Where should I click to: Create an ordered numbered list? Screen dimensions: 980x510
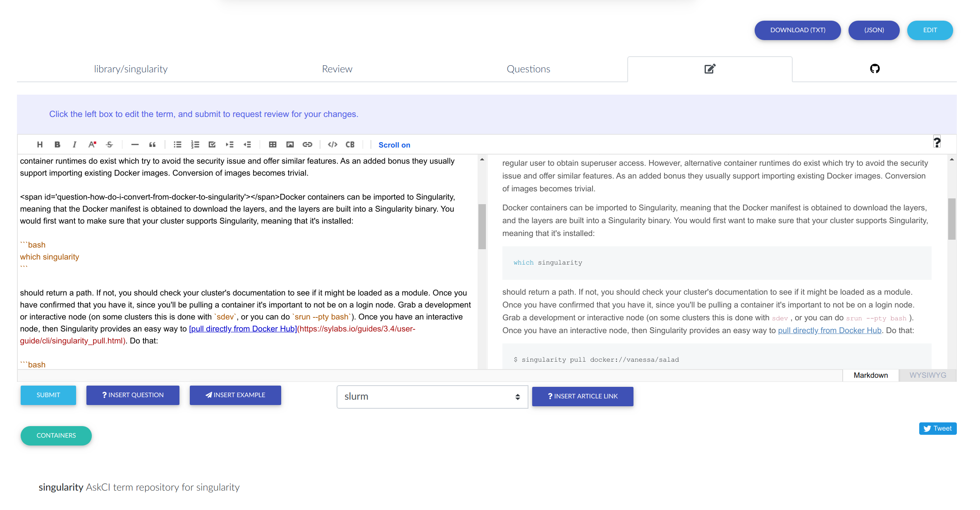click(195, 145)
